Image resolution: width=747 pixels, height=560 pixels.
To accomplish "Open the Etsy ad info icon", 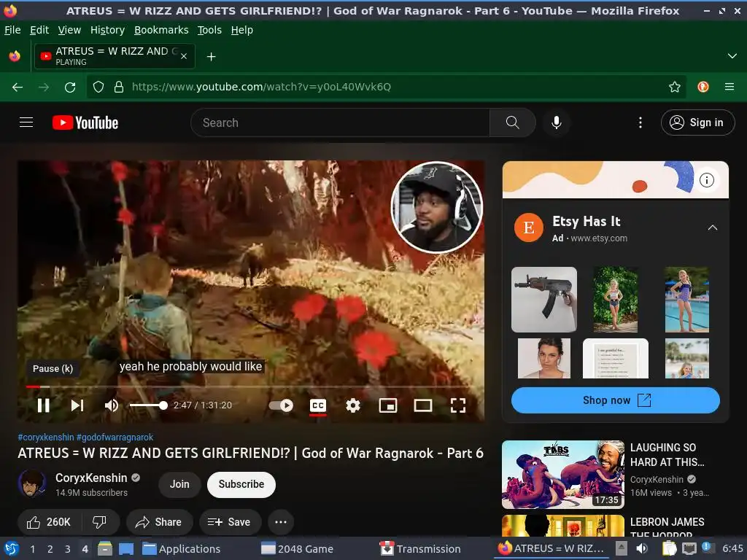I will tap(706, 180).
